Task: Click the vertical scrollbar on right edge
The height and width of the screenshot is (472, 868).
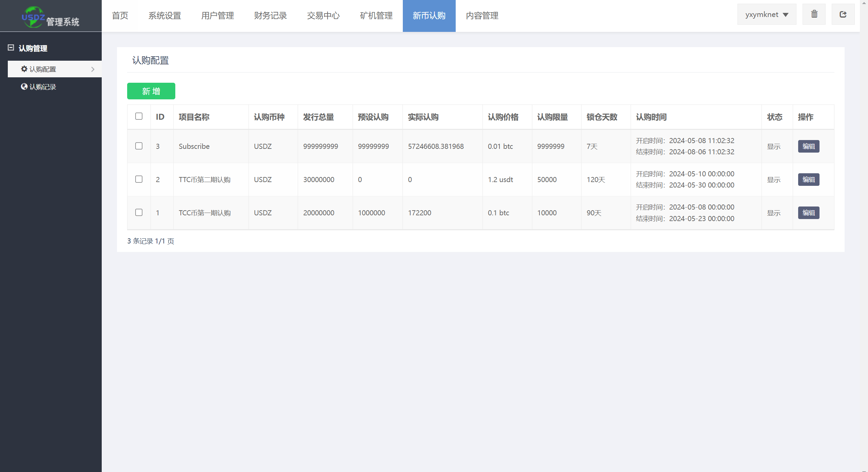Action: click(x=864, y=236)
